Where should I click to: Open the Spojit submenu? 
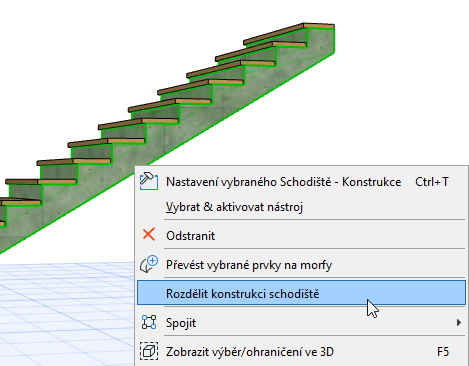click(301, 323)
